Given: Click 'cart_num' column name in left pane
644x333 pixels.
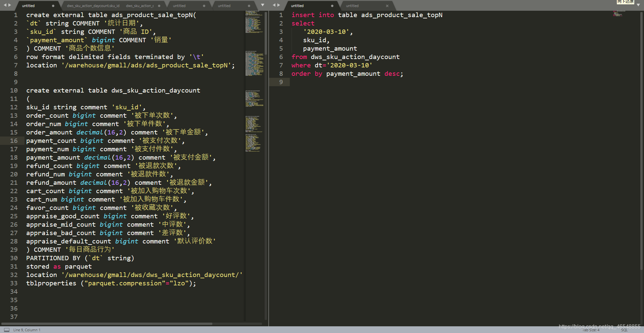Looking at the screenshot, I should (42, 200).
